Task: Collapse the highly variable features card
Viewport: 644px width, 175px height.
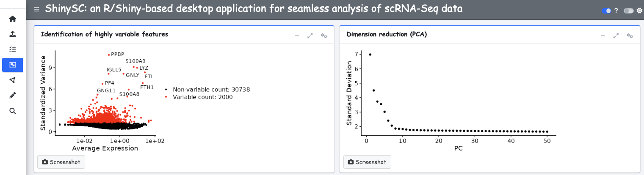Action: [x=297, y=36]
